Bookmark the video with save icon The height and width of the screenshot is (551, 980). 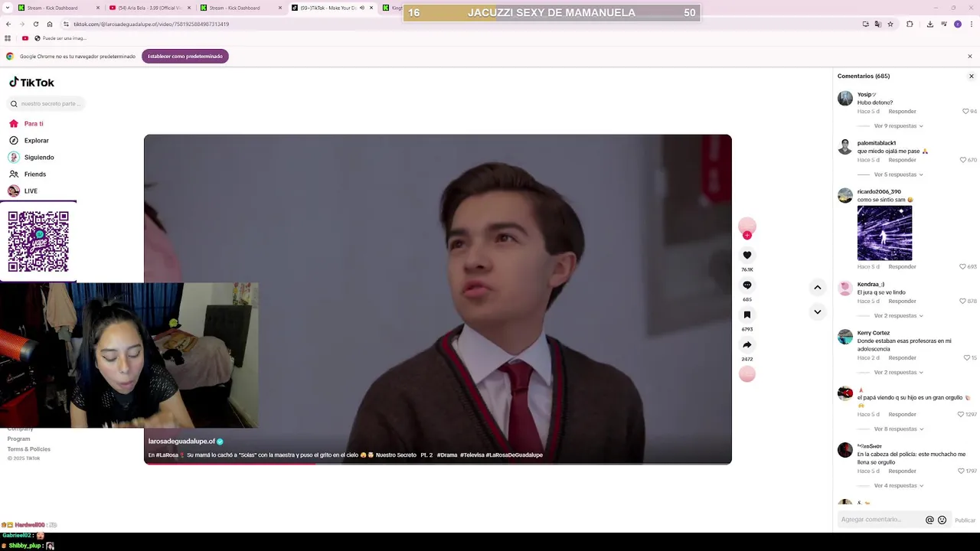(747, 315)
